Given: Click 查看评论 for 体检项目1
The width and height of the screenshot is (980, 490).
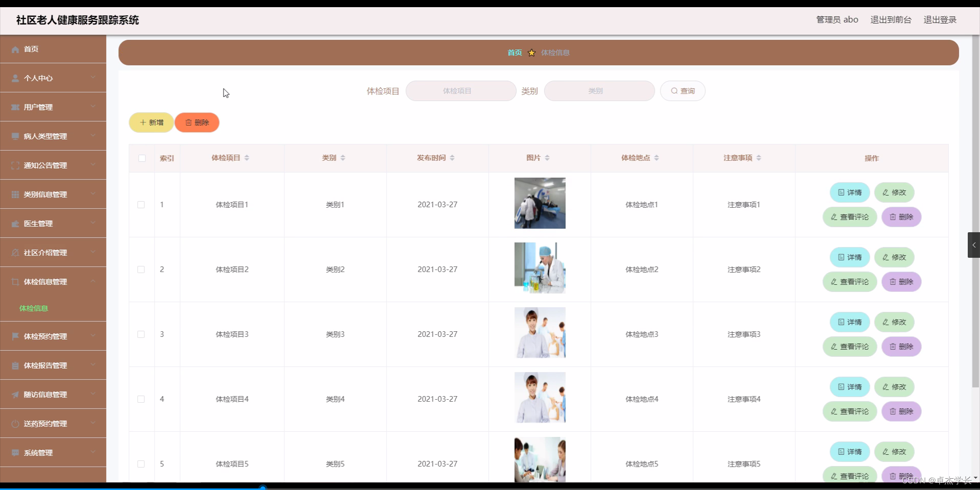Looking at the screenshot, I should [849, 216].
